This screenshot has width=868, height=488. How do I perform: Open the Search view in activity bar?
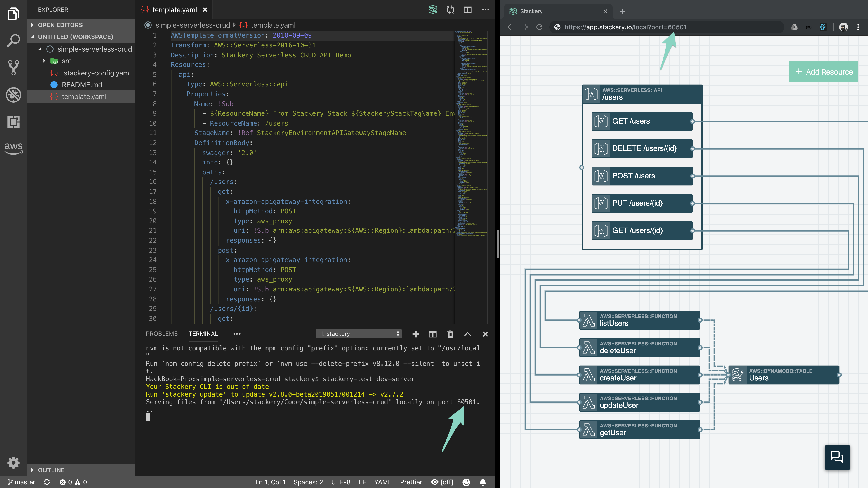click(14, 41)
